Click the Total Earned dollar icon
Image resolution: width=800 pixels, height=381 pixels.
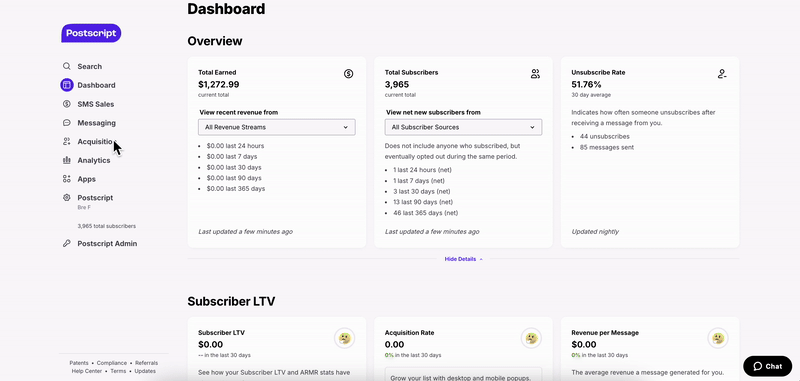348,74
